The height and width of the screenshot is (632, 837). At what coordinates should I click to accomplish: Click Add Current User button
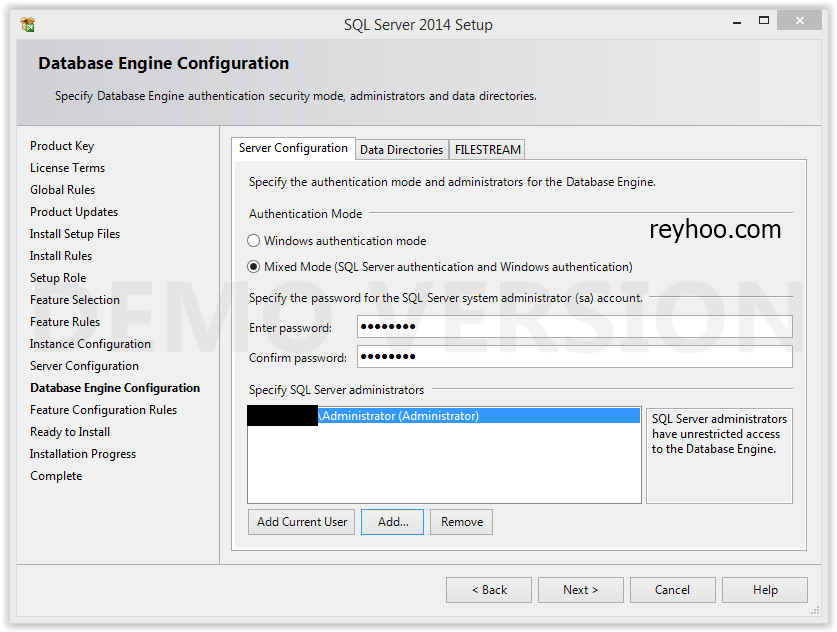[x=302, y=522]
